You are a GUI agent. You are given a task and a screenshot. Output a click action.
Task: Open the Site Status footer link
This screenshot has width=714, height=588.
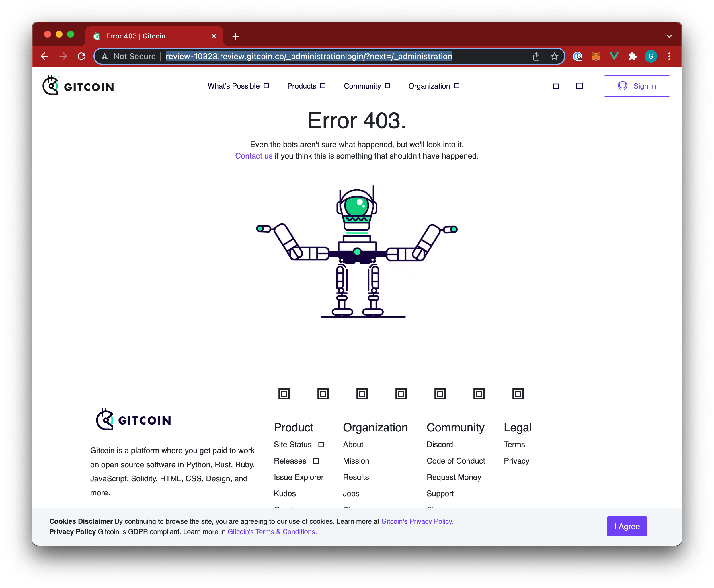click(299, 444)
